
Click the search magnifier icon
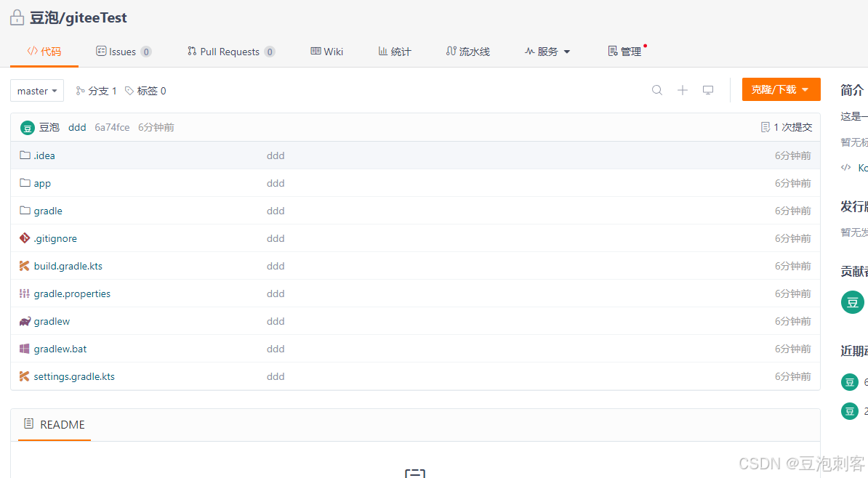click(657, 90)
